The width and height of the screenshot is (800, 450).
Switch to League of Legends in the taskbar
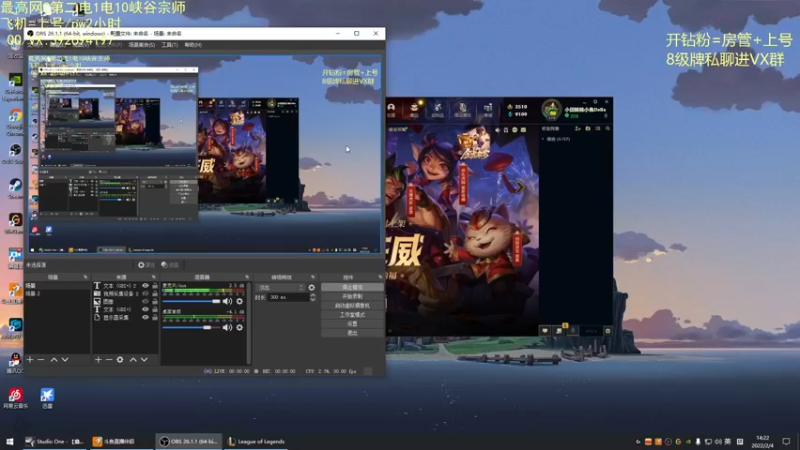coord(257,441)
